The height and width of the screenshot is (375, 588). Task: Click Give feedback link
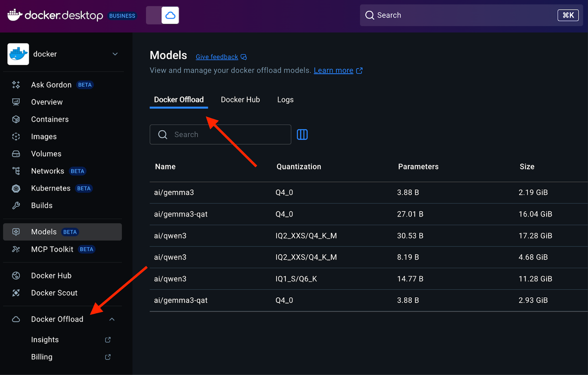(217, 57)
